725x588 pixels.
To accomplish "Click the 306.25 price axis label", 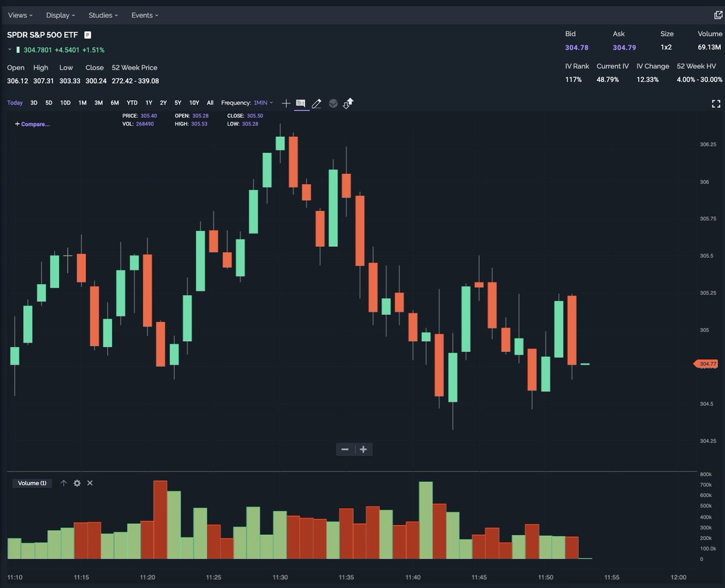I will point(708,145).
